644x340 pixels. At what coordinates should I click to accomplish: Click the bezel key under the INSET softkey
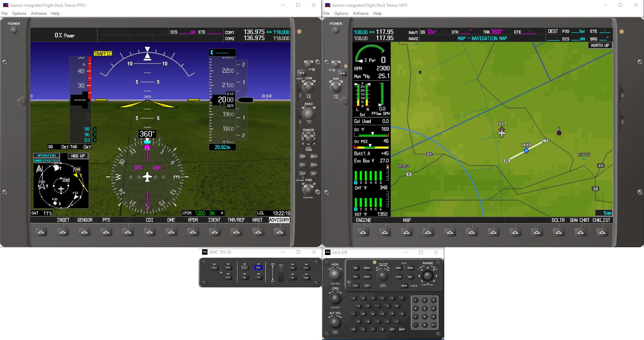63,232
